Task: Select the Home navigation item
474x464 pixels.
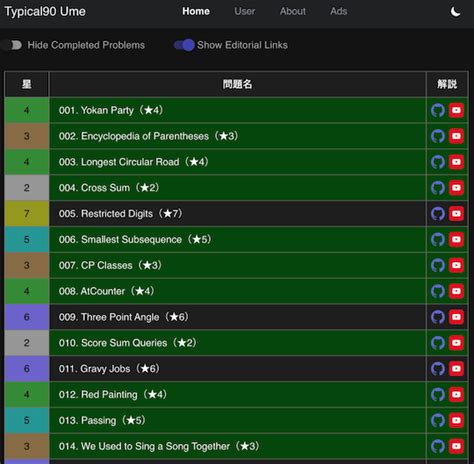Action: click(x=196, y=11)
